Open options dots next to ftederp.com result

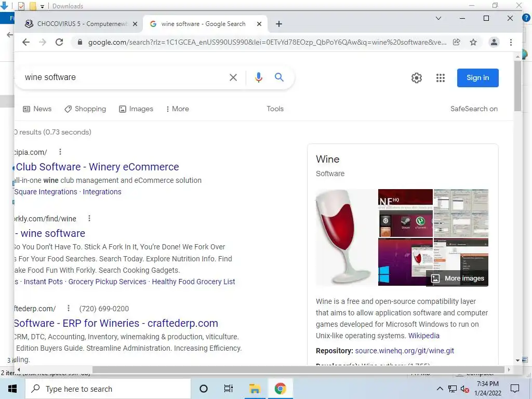(69, 308)
